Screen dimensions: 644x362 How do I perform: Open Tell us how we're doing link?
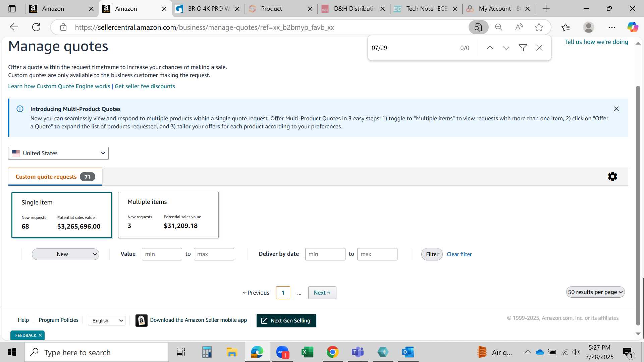596,42
